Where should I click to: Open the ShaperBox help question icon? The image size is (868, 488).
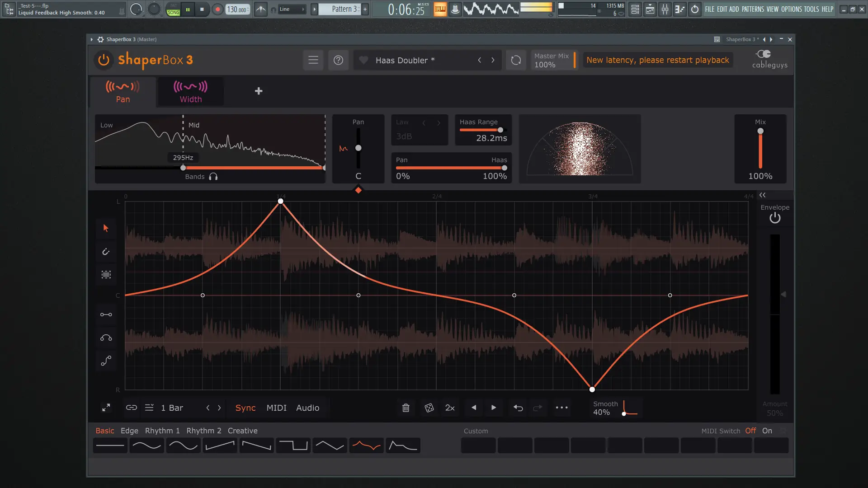coord(338,60)
